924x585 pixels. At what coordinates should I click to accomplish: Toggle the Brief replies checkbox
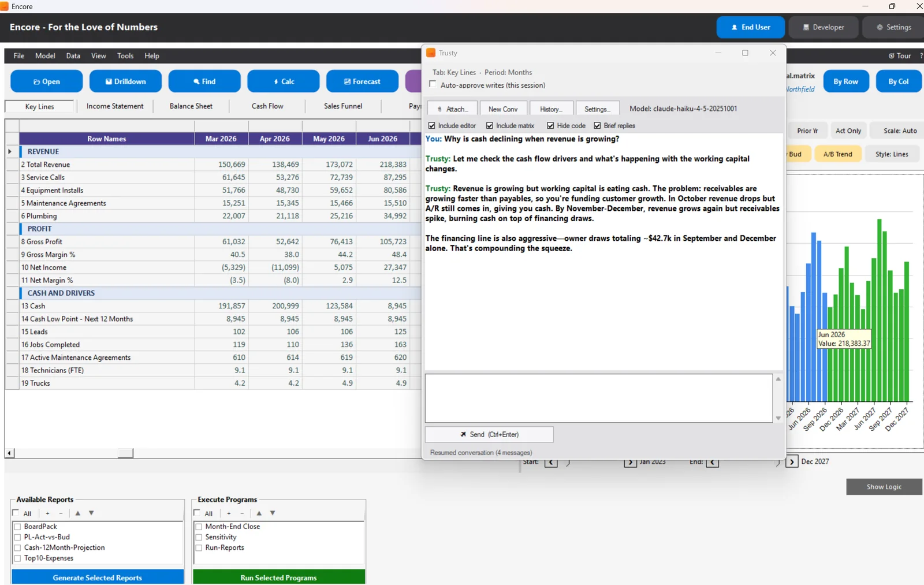point(597,125)
